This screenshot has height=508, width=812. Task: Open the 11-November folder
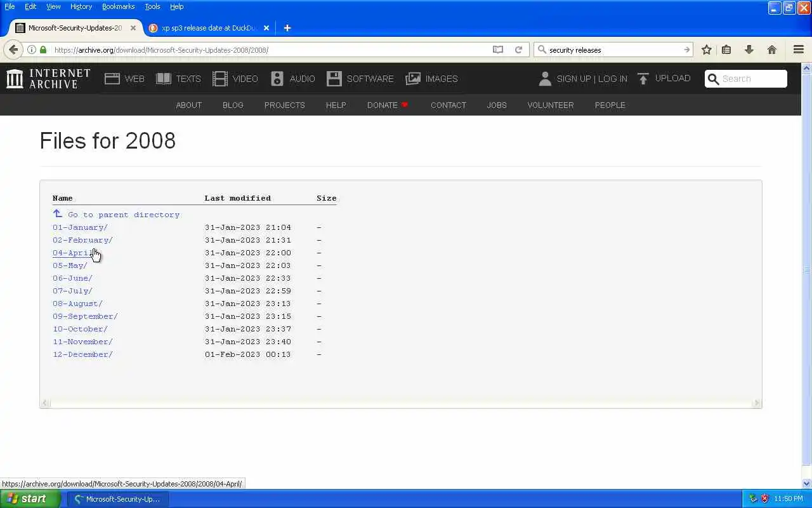coord(82,342)
